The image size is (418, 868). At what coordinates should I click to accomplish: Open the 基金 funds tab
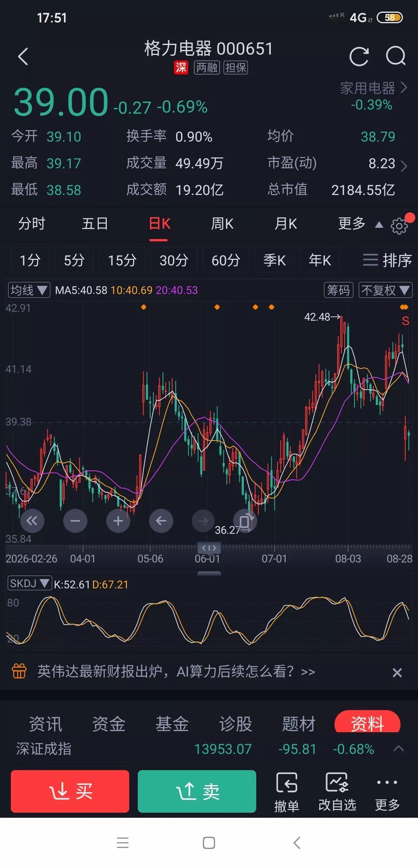172,724
